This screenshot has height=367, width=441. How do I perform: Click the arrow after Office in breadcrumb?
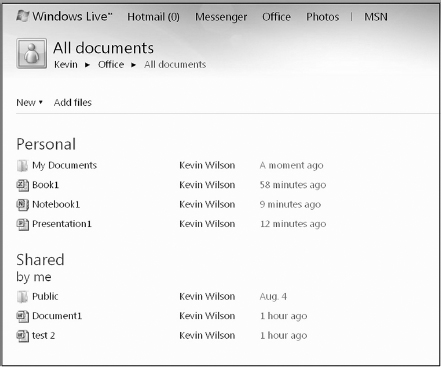(x=133, y=65)
